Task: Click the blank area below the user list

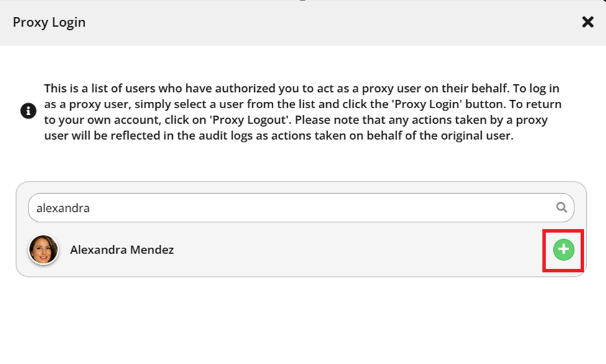Action: coord(303,321)
